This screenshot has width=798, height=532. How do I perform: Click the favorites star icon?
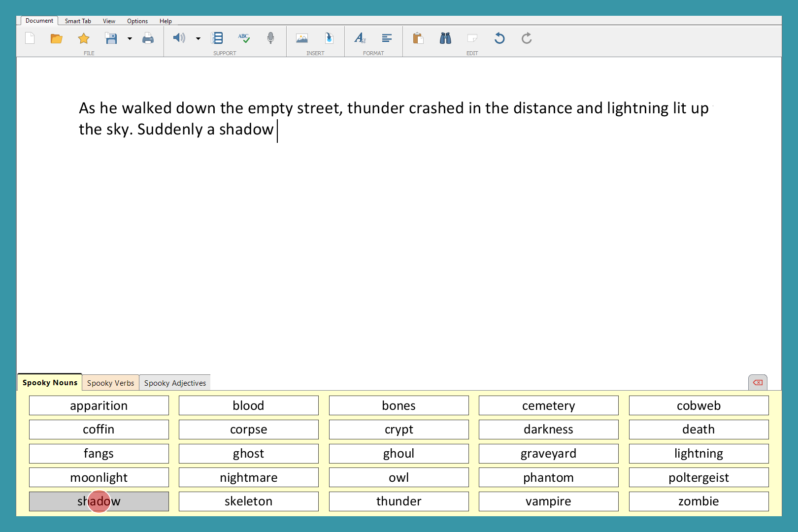84,38
